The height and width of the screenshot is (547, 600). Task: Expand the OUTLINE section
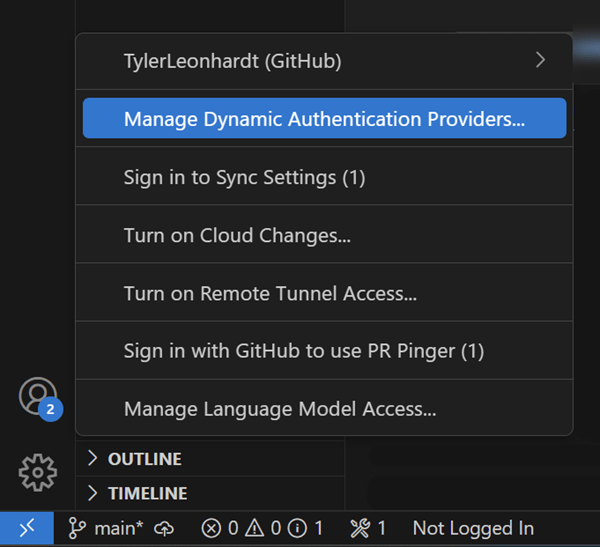[x=144, y=459]
